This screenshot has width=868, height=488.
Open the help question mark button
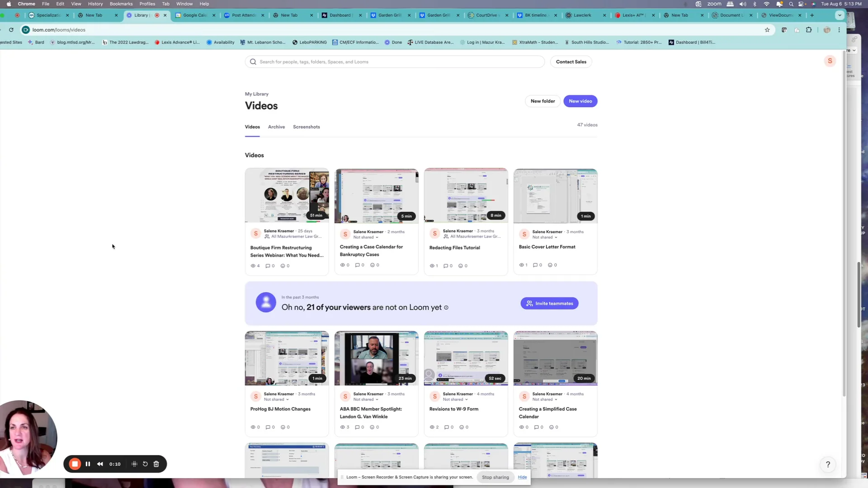(828, 465)
